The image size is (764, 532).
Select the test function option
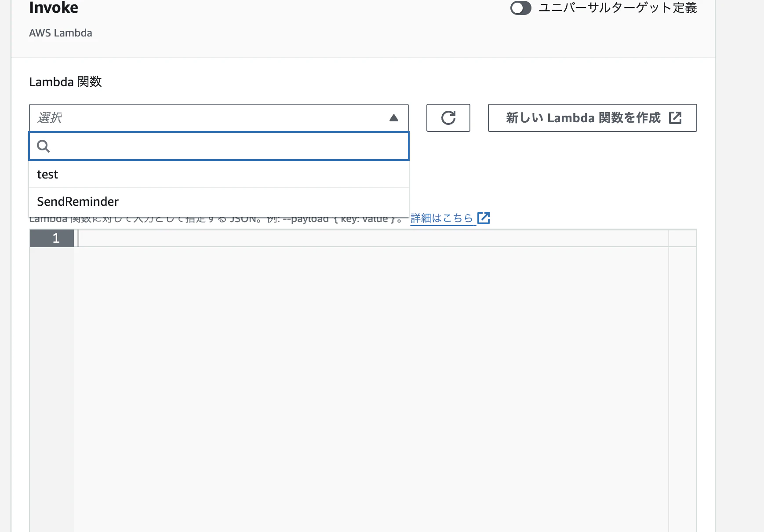219,174
